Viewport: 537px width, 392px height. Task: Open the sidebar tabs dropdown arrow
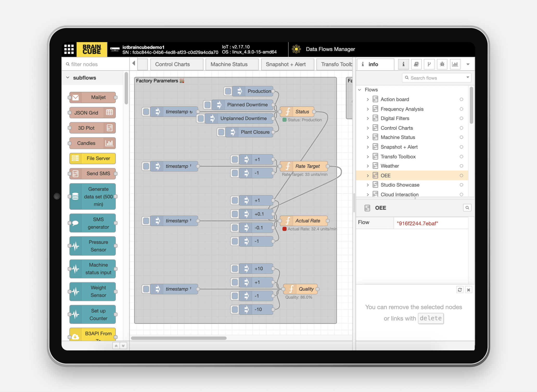468,64
